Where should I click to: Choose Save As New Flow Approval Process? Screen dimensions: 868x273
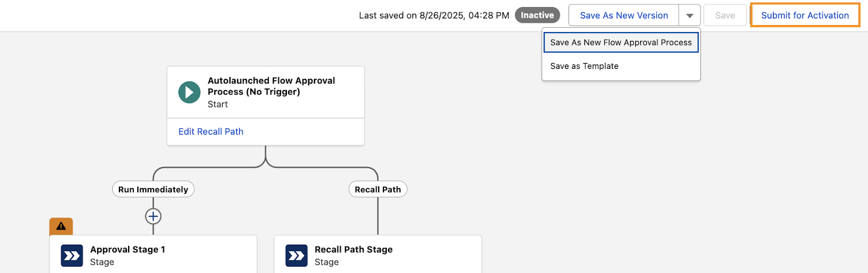(x=621, y=42)
